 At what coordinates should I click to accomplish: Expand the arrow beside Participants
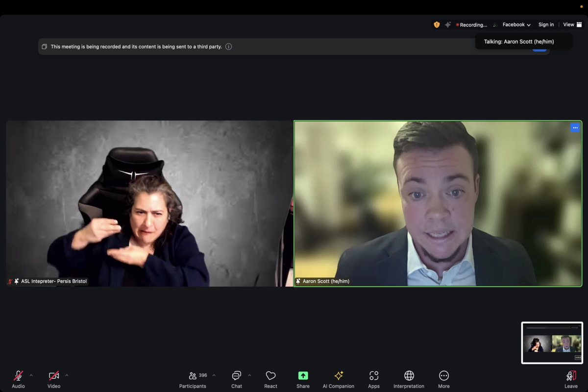pos(214,375)
